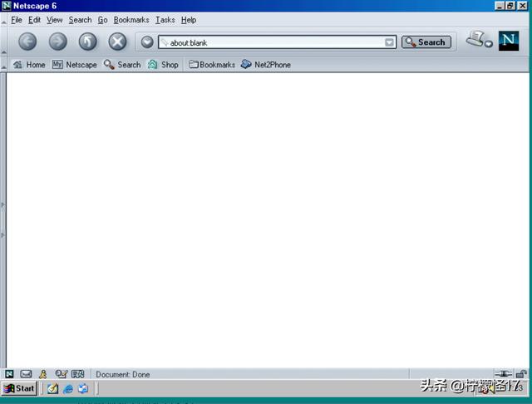Toggle the online/offline connection icon

point(503,374)
